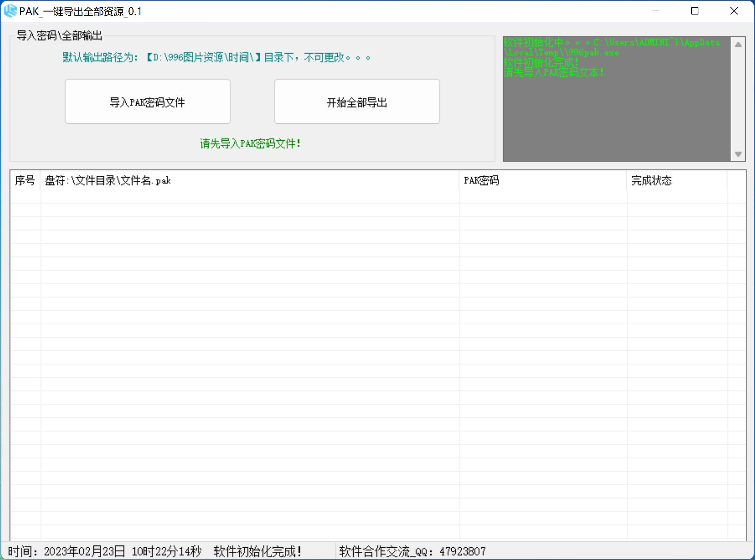Image resolution: width=755 pixels, height=560 pixels.
Task: Click the 序号 column header
Action: coord(25,181)
